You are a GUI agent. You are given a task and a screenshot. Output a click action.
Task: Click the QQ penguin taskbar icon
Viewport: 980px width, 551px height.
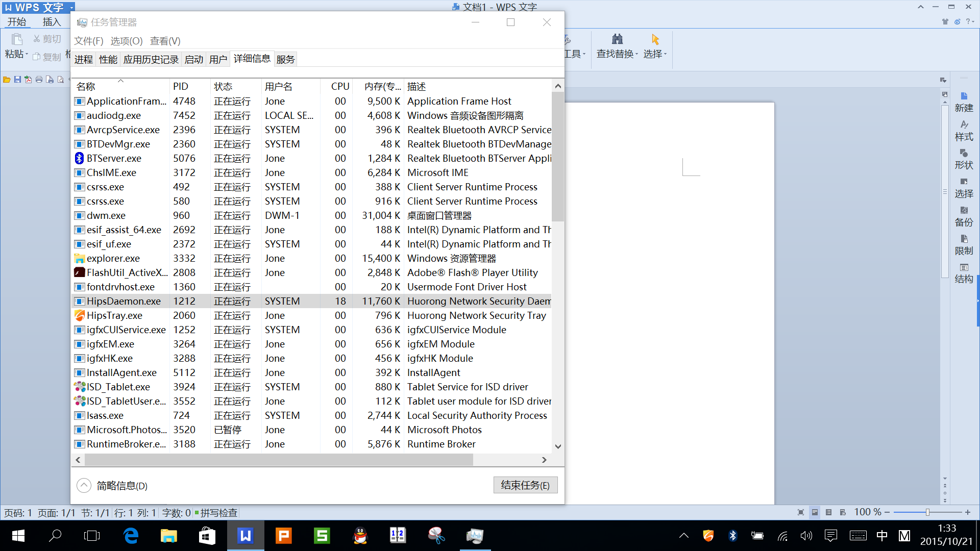tap(360, 536)
